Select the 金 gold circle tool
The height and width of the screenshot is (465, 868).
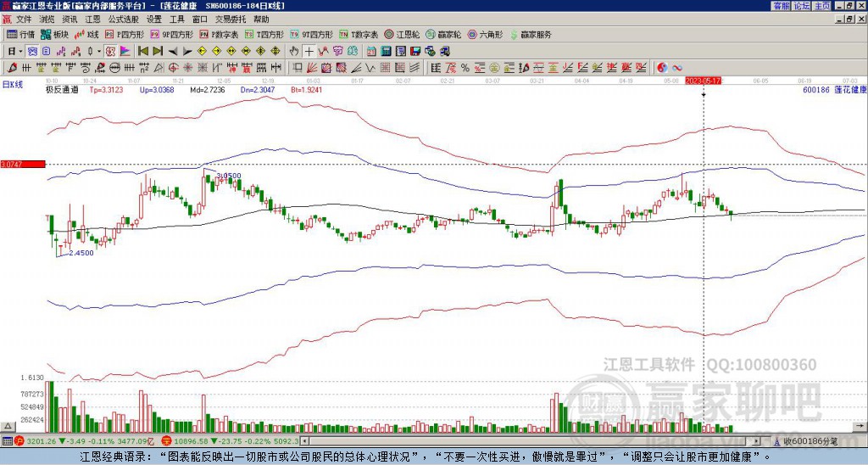493,68
